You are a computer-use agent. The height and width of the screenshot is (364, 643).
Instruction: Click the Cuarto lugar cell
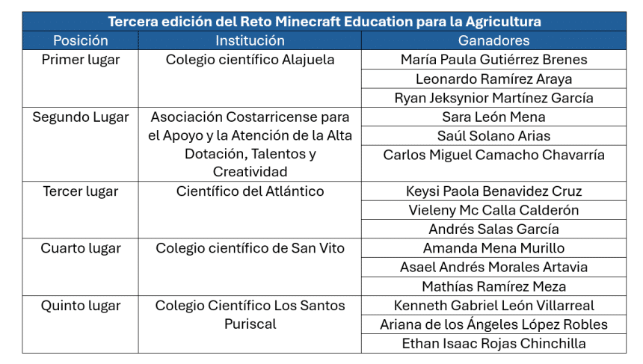tap(80, 248)
